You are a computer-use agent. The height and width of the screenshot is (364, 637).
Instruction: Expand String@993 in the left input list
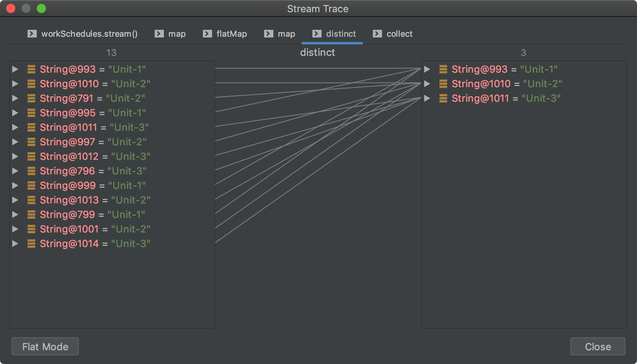(x=15, y=69)
